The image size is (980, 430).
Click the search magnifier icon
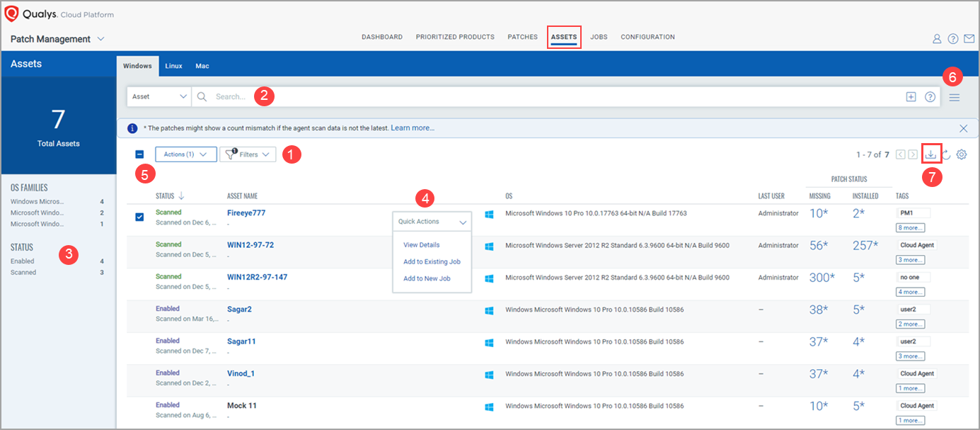coord(202,96)
